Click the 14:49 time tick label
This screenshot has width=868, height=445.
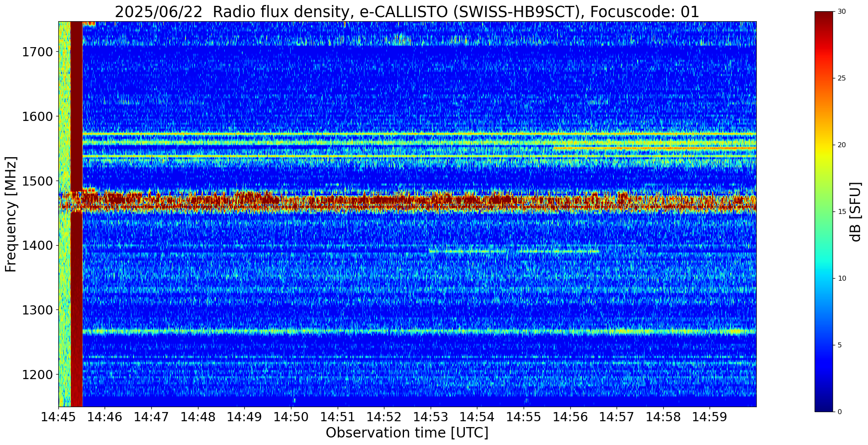pos(245,417)
